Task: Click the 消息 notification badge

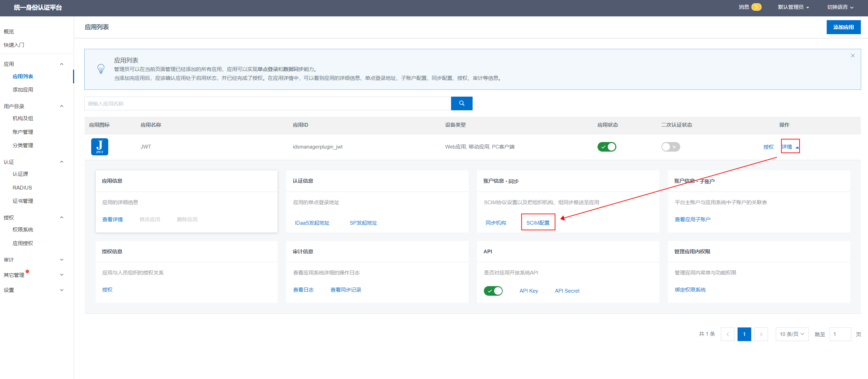Action: (756, 7)
